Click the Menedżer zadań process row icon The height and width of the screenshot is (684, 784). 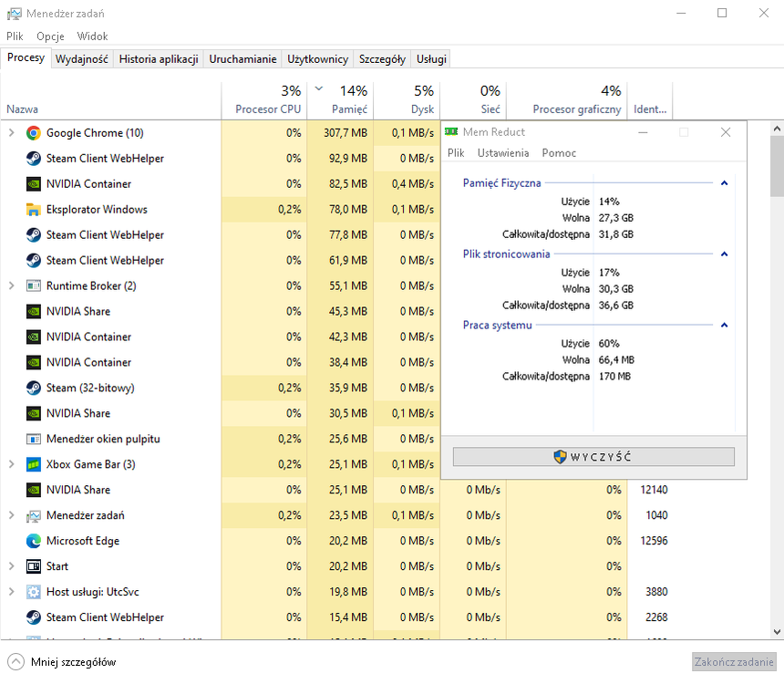34,515
